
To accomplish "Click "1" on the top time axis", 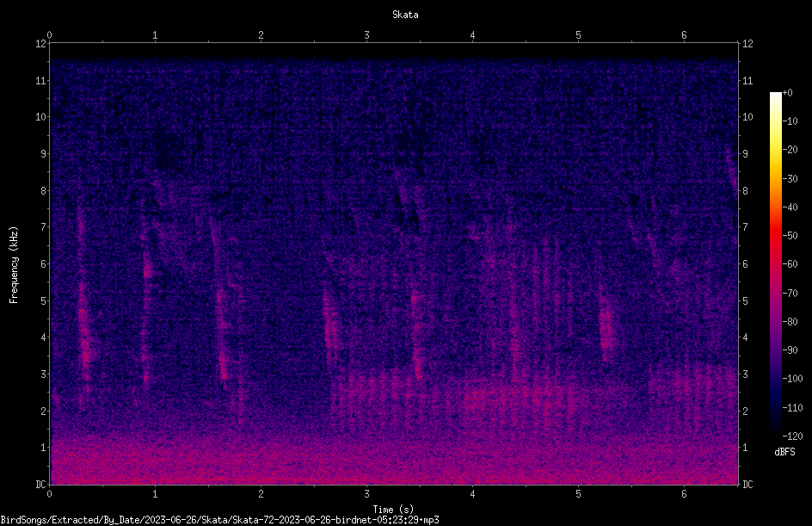I will [155, 35].
